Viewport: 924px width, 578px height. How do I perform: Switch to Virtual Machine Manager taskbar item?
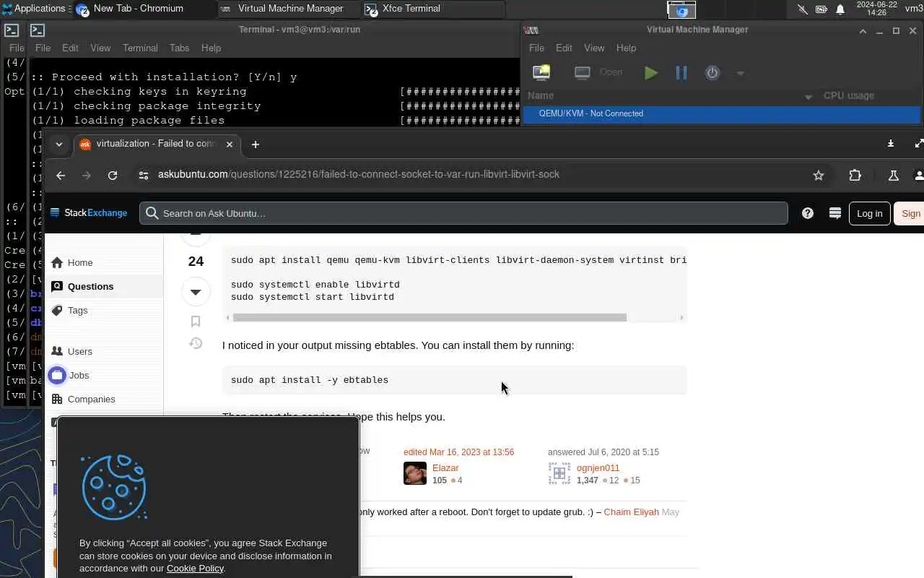click(x=289, y=9)
